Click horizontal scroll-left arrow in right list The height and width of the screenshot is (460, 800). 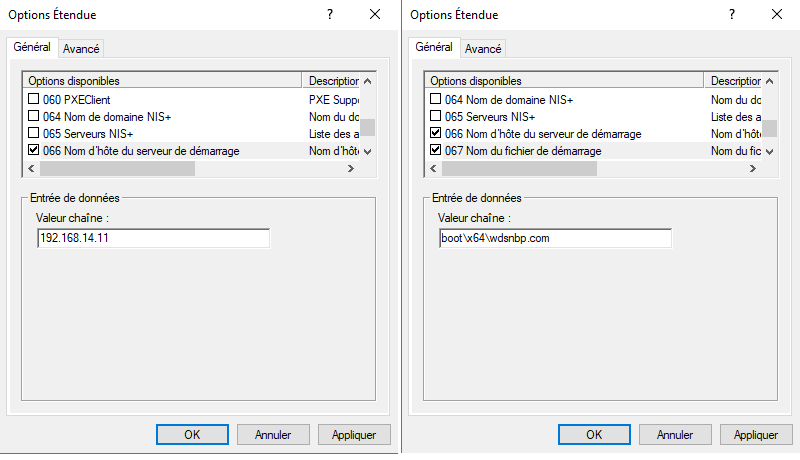click(432, 169)
